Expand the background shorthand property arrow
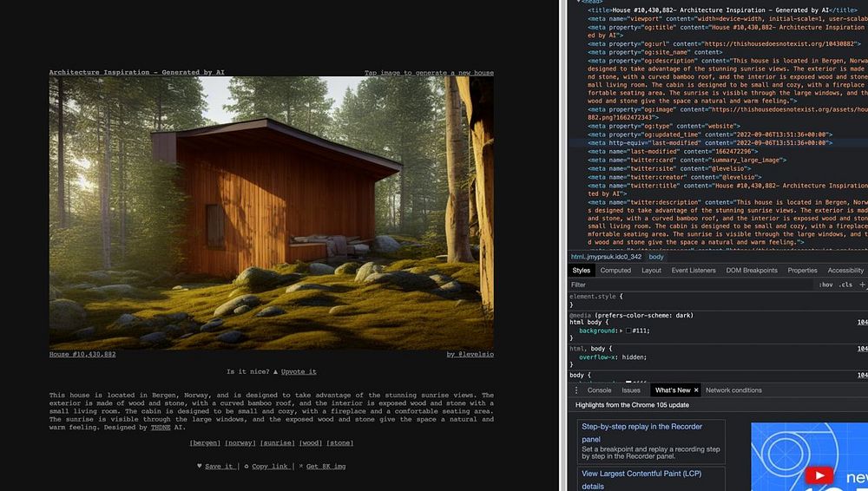 (x=621, y=331)
